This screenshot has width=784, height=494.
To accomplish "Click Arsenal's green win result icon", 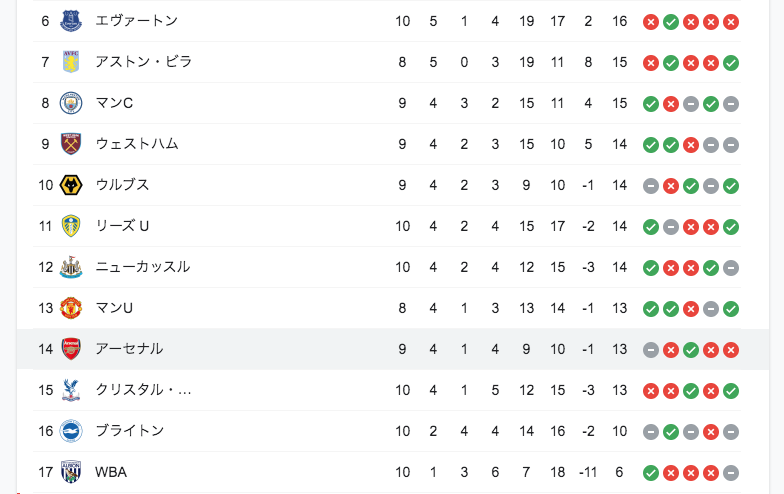I will pyautogui.click(x=690, y=350).
